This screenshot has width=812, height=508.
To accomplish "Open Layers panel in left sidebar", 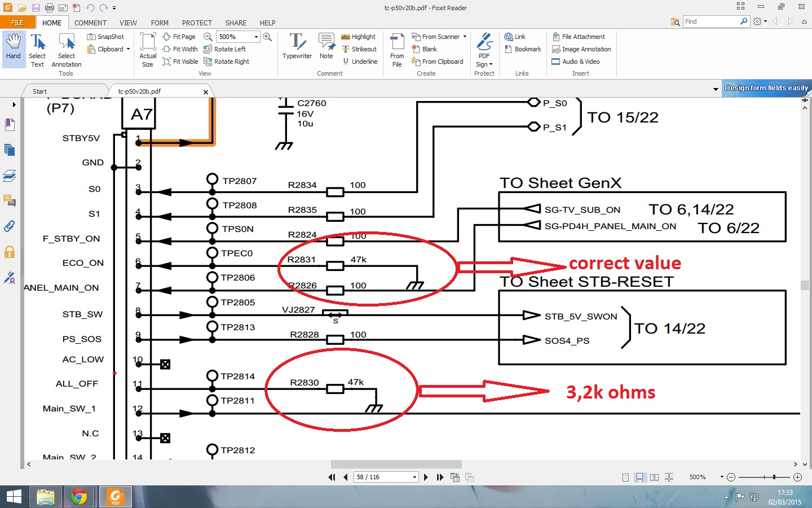I will coord(10,176).
